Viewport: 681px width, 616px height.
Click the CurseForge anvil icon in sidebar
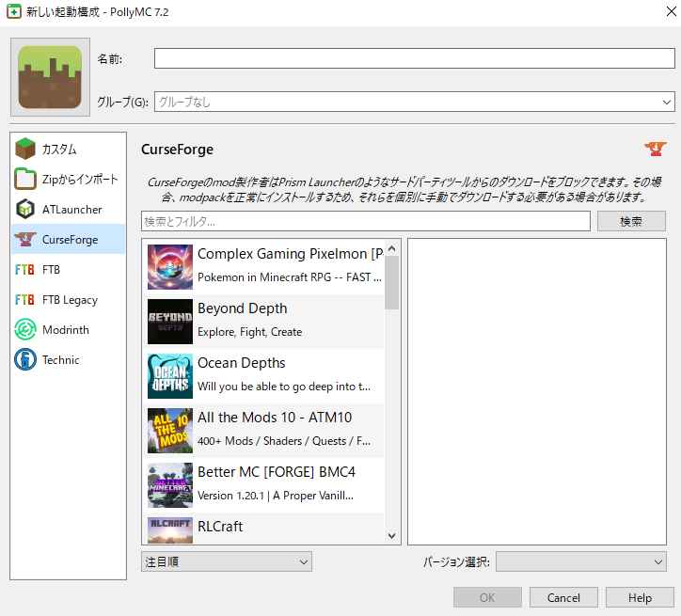pos(25,239)
